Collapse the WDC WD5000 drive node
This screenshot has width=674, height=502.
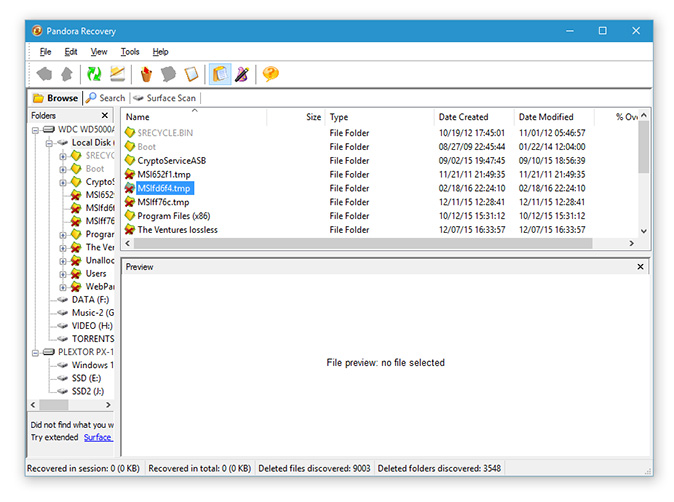pyautogui.click(x=35, y=130)
